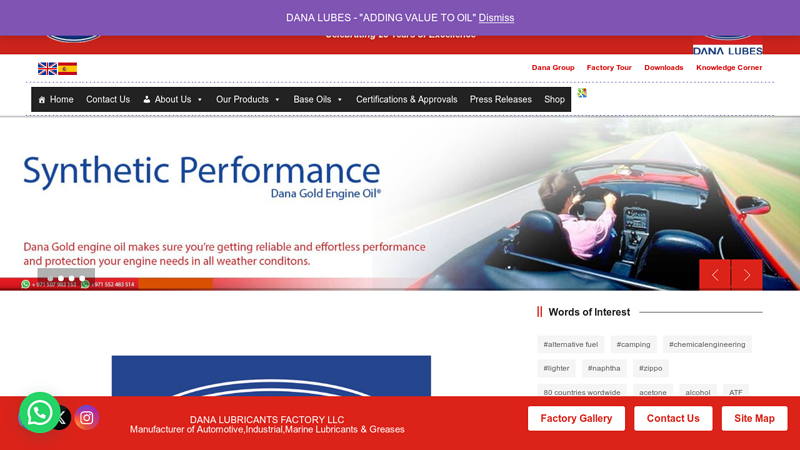Select the first banner pagination dot

pos(50,279)
